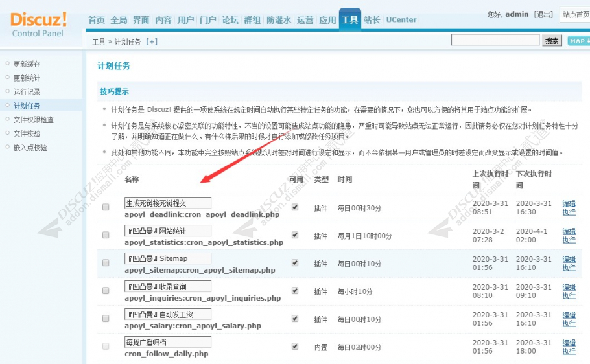
Task: Click the Sitemap task name field
Action: tap(168, 258)
